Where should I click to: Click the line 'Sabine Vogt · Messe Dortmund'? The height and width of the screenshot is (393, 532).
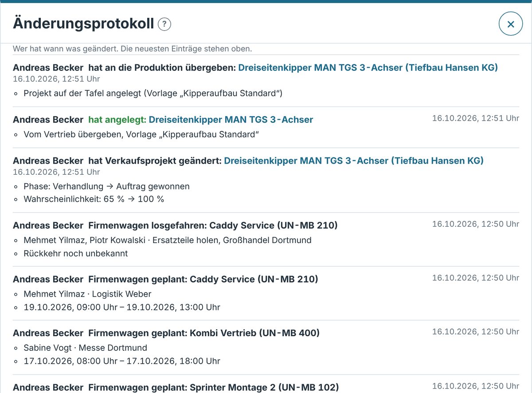pos(85,347)
